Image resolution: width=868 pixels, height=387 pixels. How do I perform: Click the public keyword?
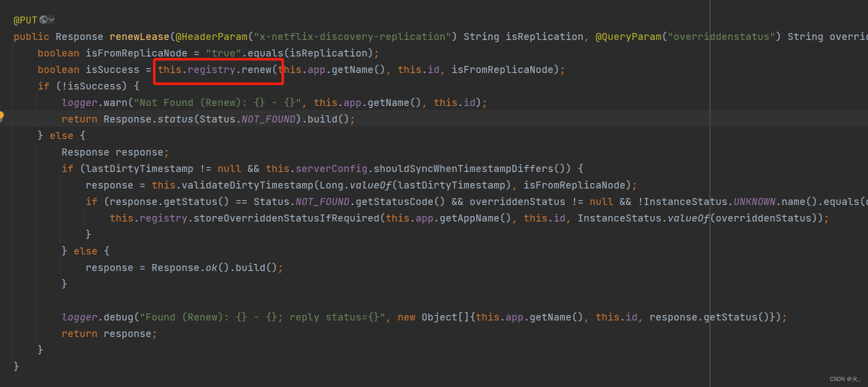(x=31, y=36)
